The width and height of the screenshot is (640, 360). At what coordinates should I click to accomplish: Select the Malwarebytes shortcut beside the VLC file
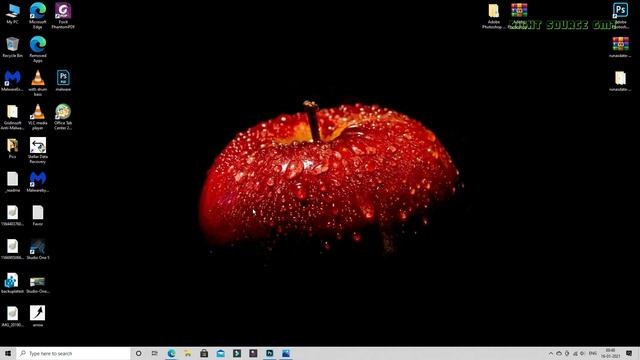point(12,81)
